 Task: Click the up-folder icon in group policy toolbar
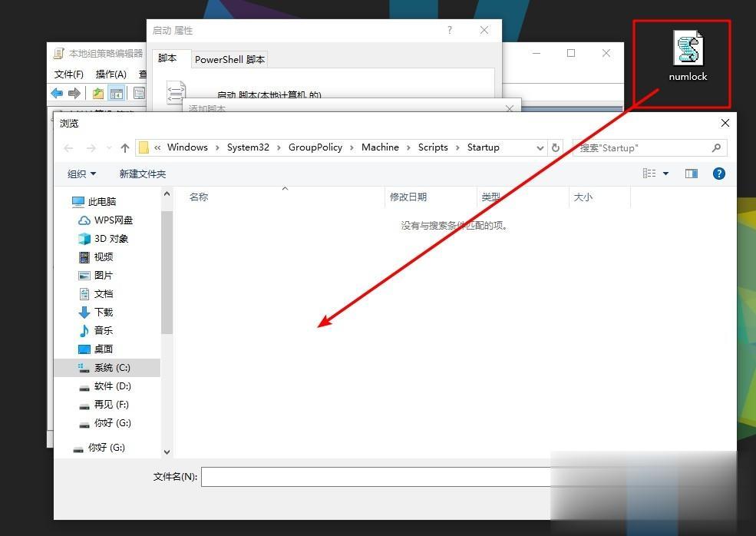(98, 93)
